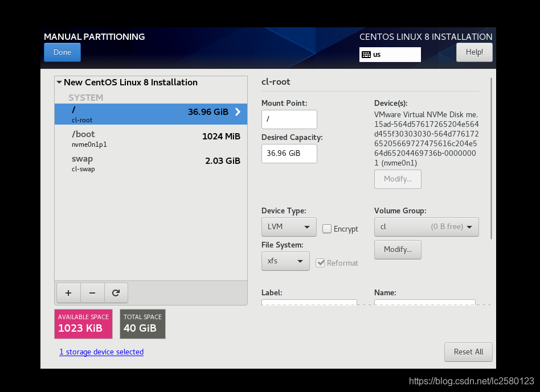This screenshot has width=540, height=392.
Task: Click the Mount Point input field
Action: (289, 119)
